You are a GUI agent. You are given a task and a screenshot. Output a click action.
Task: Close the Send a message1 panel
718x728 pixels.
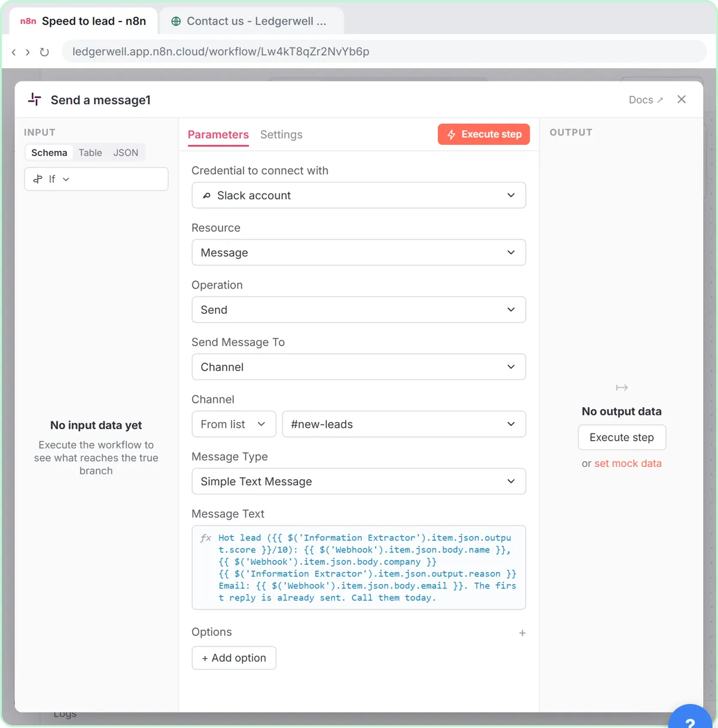pyautogui.click(x=682, y=99)
